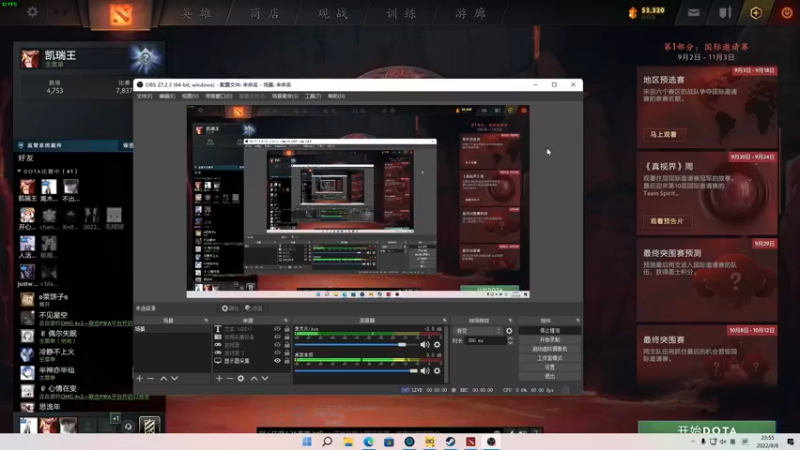Click the Dota power quit icon

coord(786,13)
